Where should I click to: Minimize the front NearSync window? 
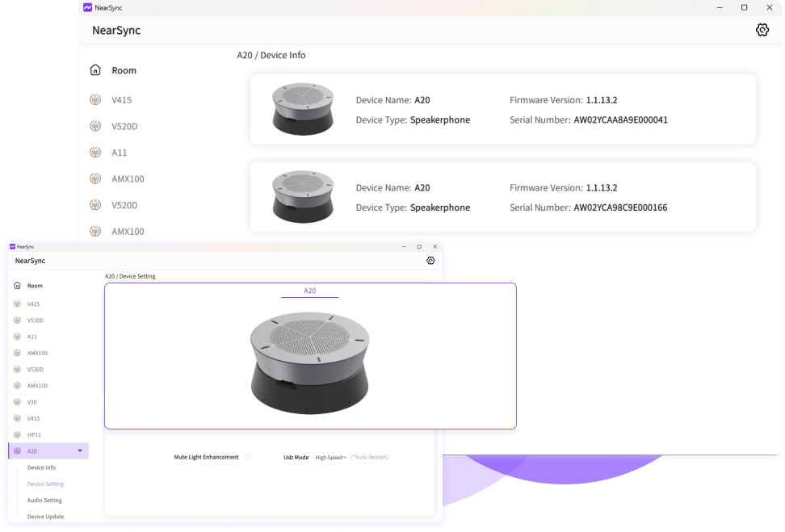pyautogui.click(x=404, y=247)
